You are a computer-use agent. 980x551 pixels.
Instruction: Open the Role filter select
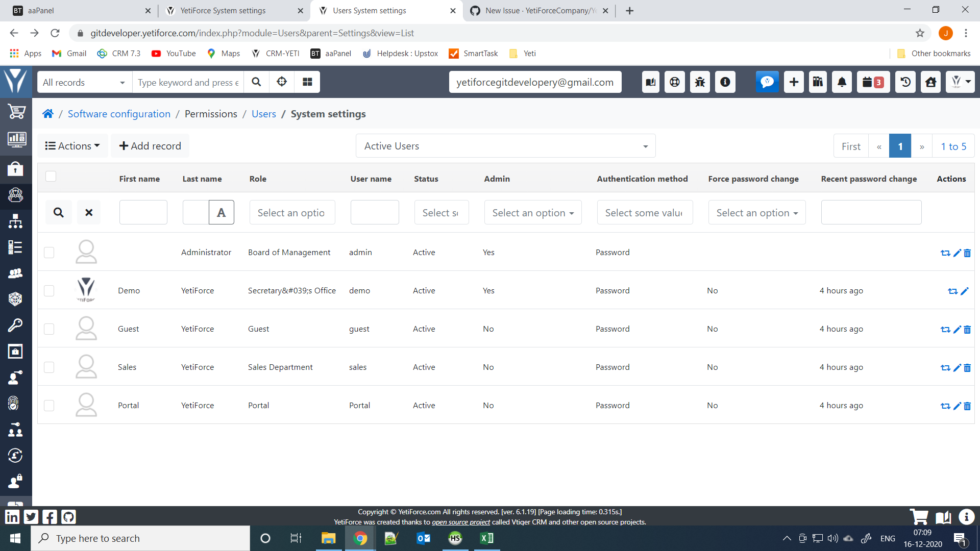(292, 212)
